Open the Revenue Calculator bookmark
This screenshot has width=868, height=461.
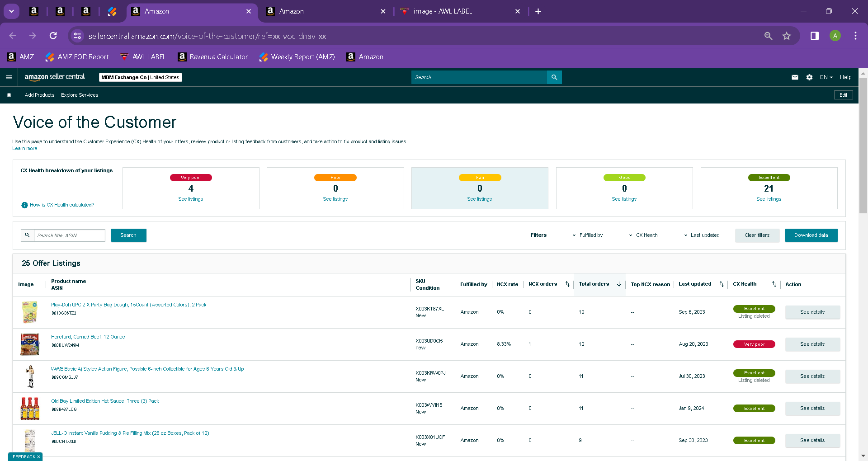(213, 57)
